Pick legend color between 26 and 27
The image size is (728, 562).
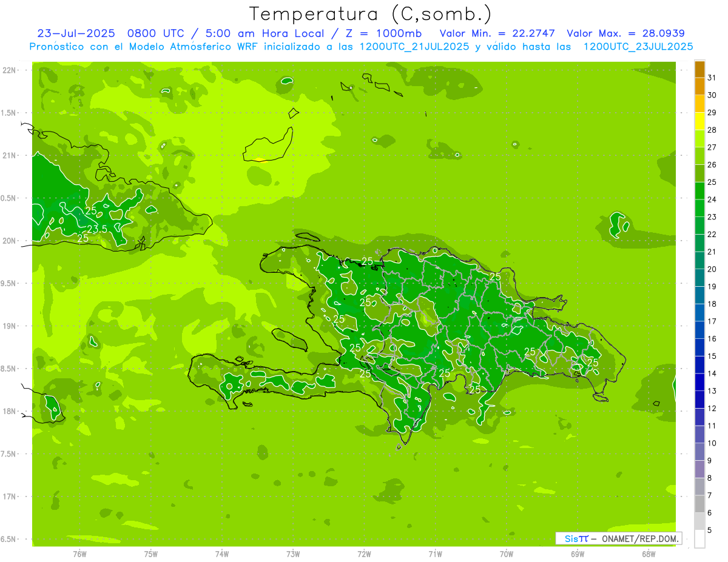tap(699, 156)
